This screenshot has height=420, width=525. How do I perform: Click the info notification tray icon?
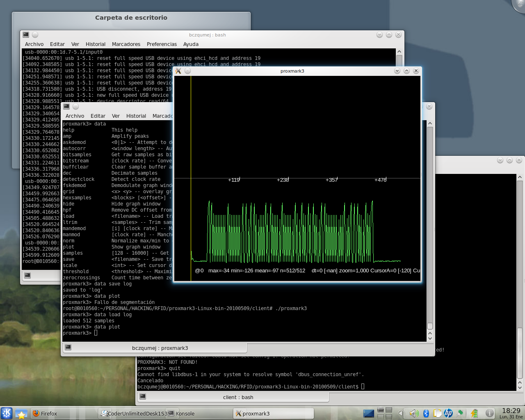point(489,413)
